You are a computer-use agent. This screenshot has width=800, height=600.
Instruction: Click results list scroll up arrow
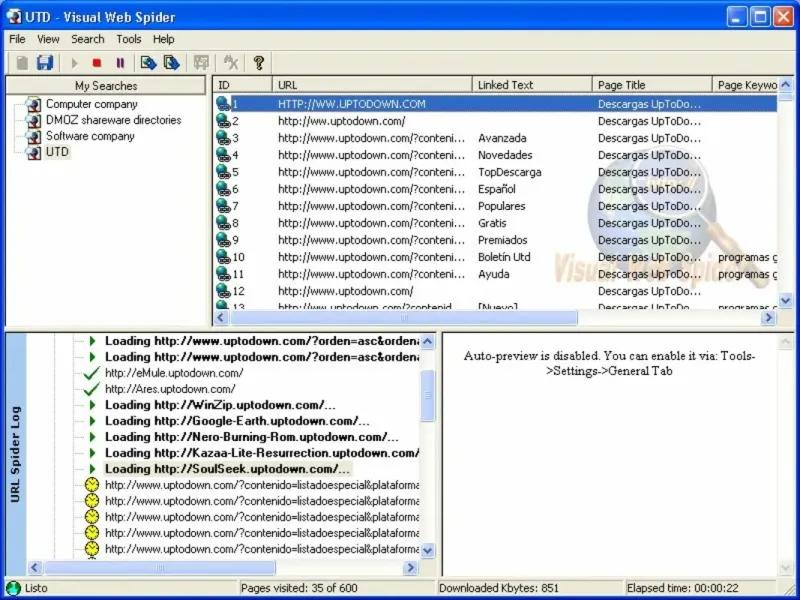(x=786, y=84)
